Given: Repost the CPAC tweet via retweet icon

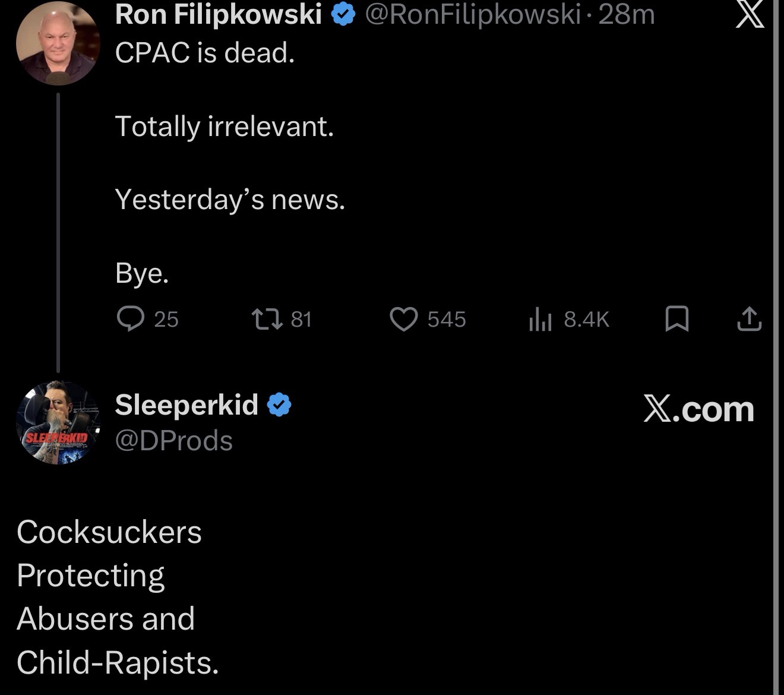Looking at the screenshot, I should click(x=267, y=319).
